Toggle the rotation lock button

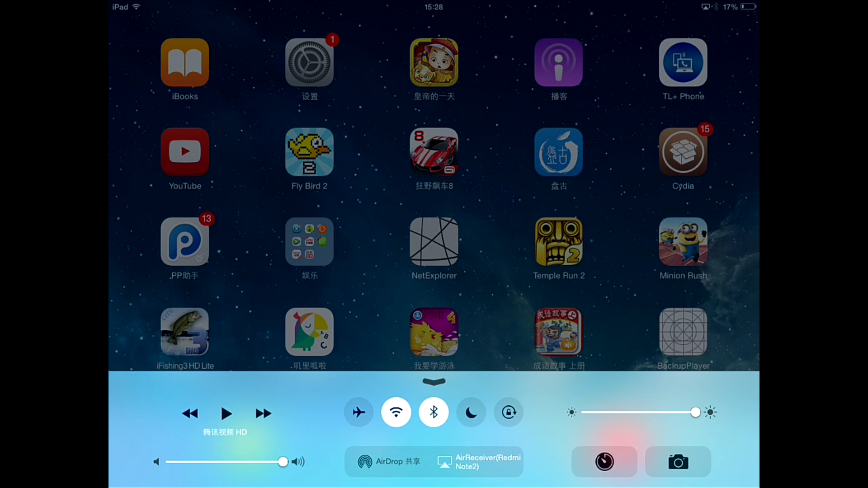pos(509,412)
